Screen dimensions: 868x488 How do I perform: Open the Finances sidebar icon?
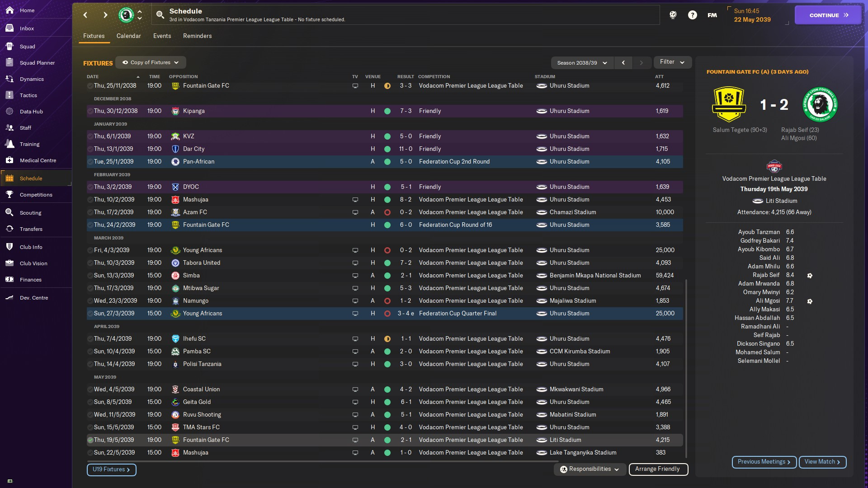(x=9, y=280)
